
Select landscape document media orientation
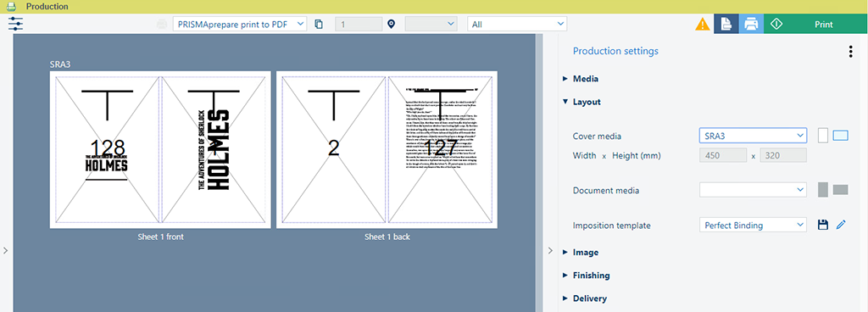pos(840,190)
